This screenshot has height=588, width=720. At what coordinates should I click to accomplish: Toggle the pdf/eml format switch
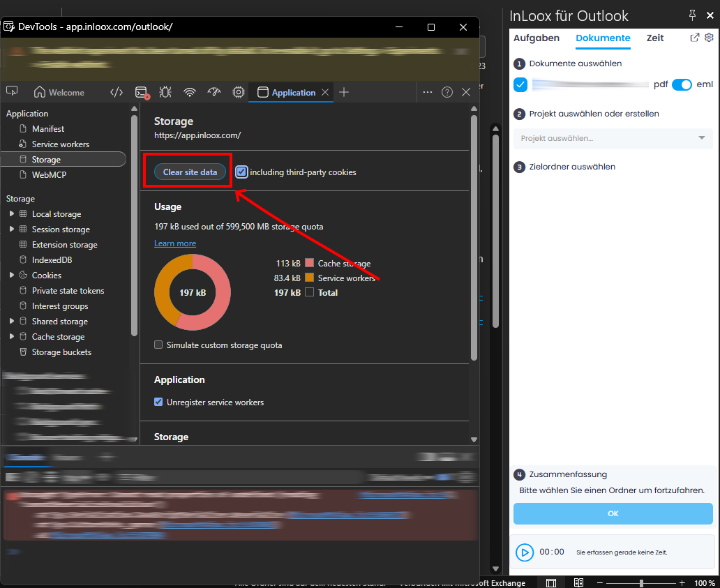coord(682,84)
